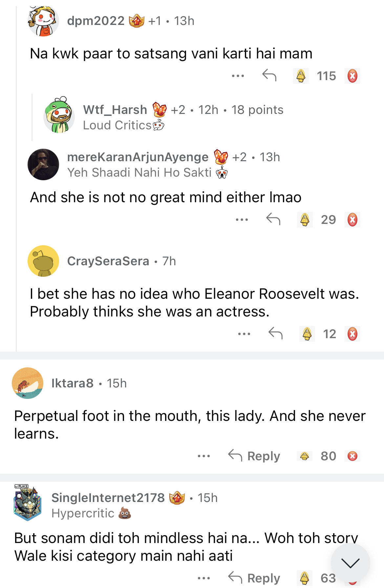Downvote dpm2022's comment with 115 points
The height and width of the screenshot is (588, 384).
[352, 76]
